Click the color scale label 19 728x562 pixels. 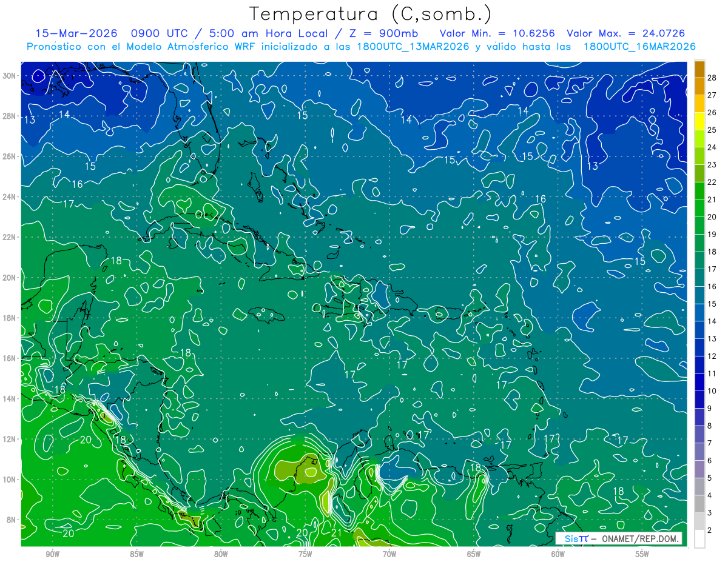[x=712, y=235]
